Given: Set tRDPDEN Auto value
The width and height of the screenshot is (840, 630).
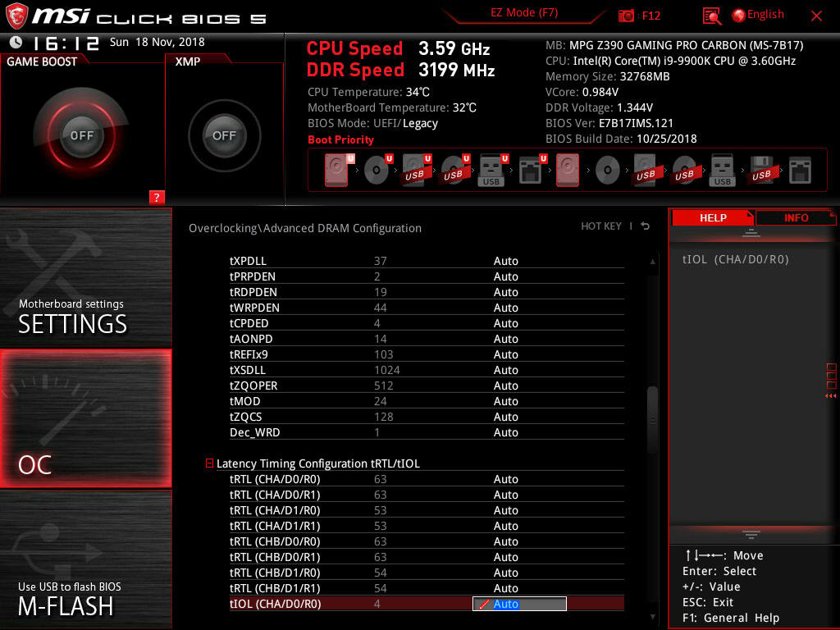Looking at the screenshot, I should [x=505, y=292].
